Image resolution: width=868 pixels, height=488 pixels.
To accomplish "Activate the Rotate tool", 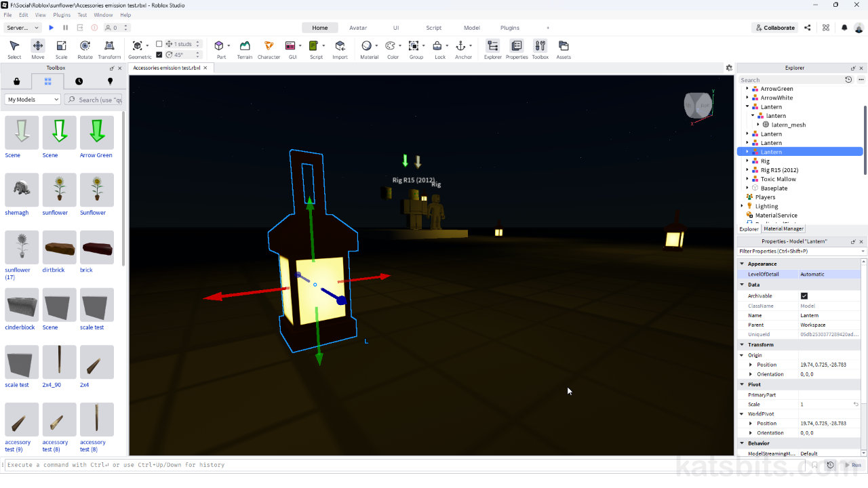I will [x=85, y=49].
